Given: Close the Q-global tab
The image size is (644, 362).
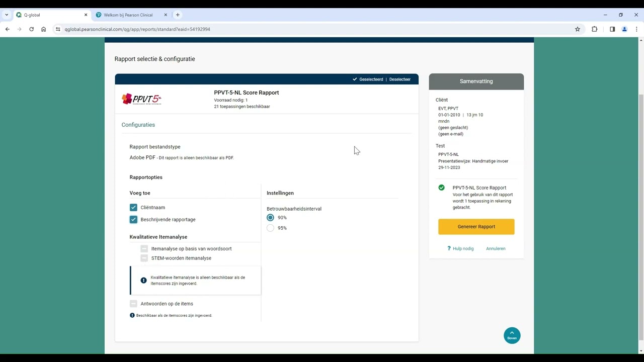Looking at the screenshot, I should [x=86, y=15].
